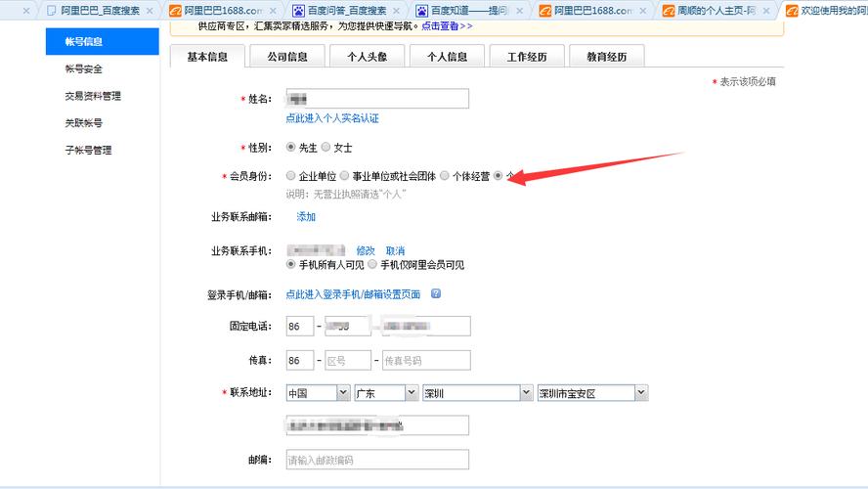Select 帐号信息 in the left sidebar

pyautogui.click(x=103, y=41)
